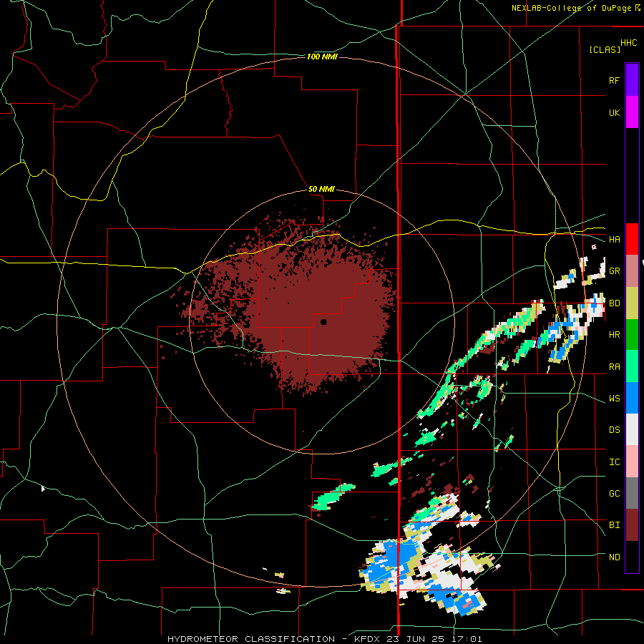The width and height of the screenshot is (644, 644).
Task: Click the black radar site dot
Action: tap(323, 321)
